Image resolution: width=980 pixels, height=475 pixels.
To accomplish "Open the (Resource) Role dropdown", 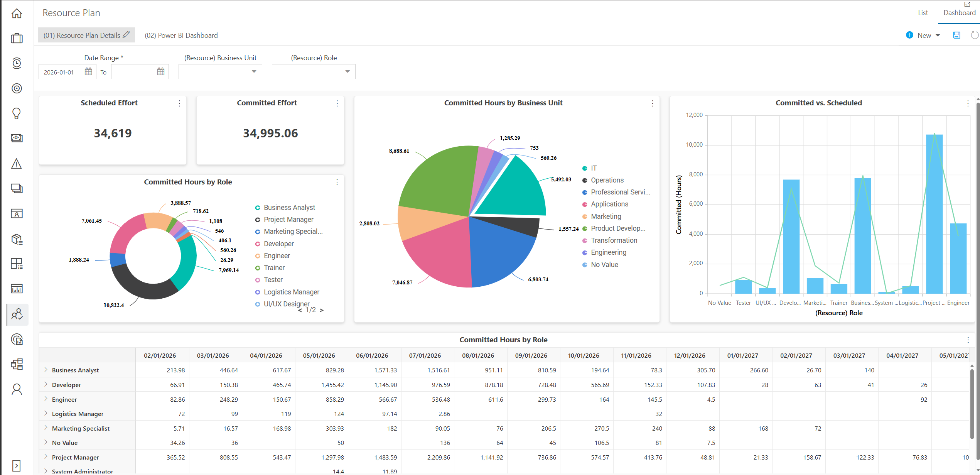I will pos(314,72).
